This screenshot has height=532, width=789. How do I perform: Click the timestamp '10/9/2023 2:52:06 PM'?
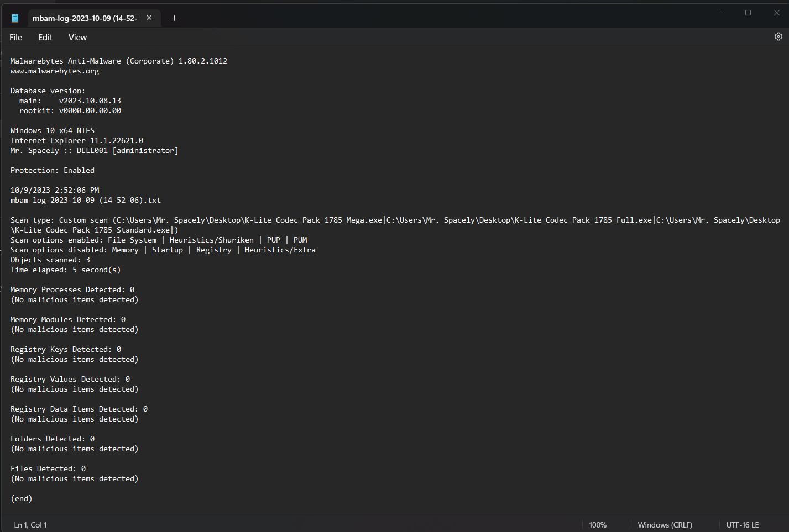(x=55, y=190)
